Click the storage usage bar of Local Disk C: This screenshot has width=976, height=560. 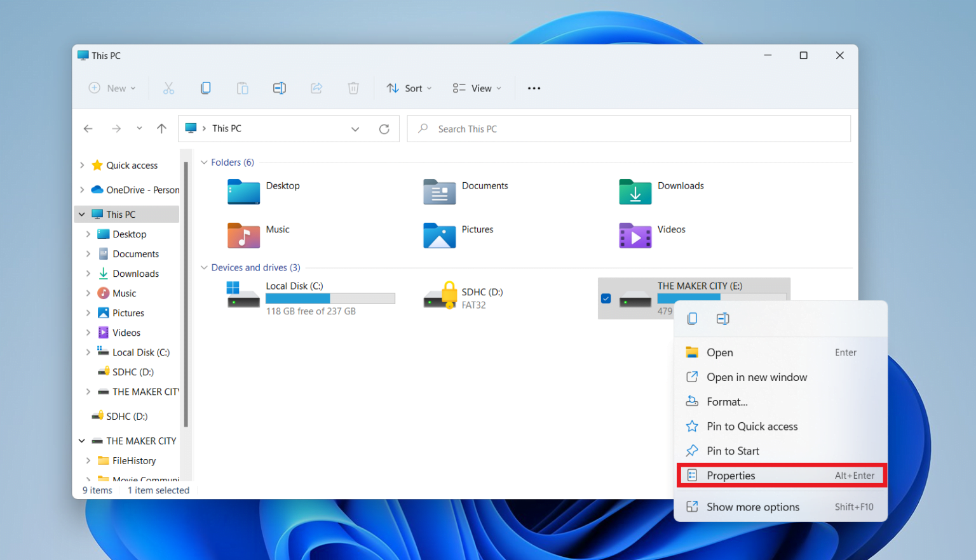(x=330, y=298)
